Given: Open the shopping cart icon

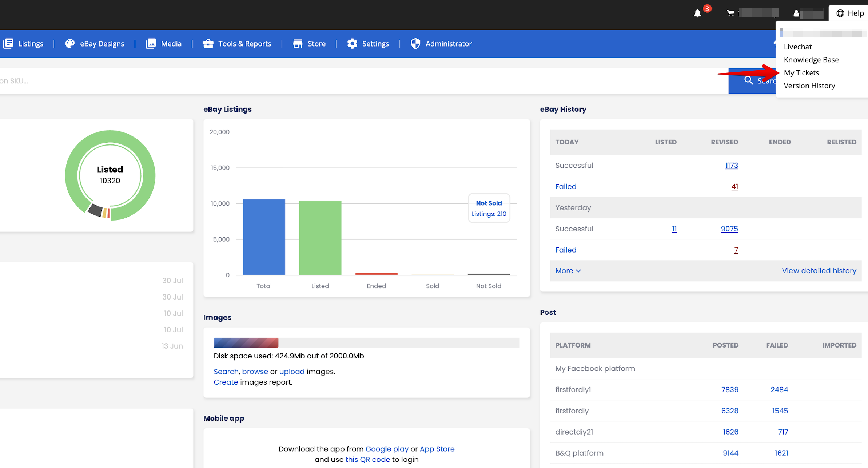Looking at the screenshot, I should (x=730, y=13).
